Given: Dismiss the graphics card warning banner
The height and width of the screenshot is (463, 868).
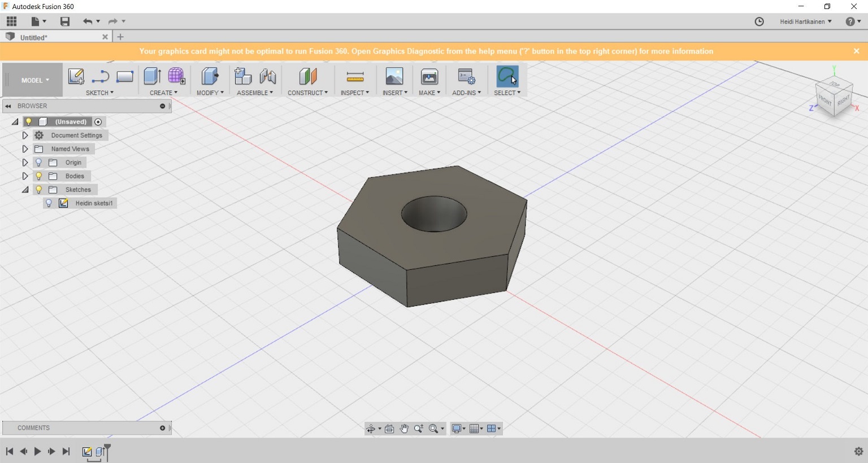Looking at the screenshot, I should [x=856, y=51].
